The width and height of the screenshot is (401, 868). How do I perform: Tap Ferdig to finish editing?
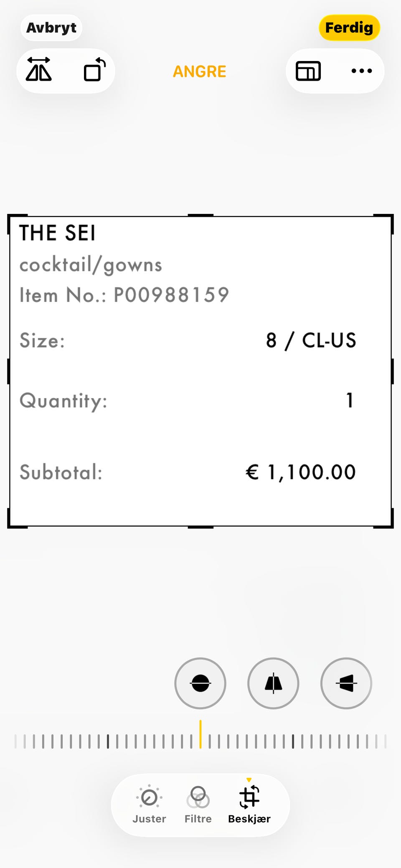click(349, 28)
